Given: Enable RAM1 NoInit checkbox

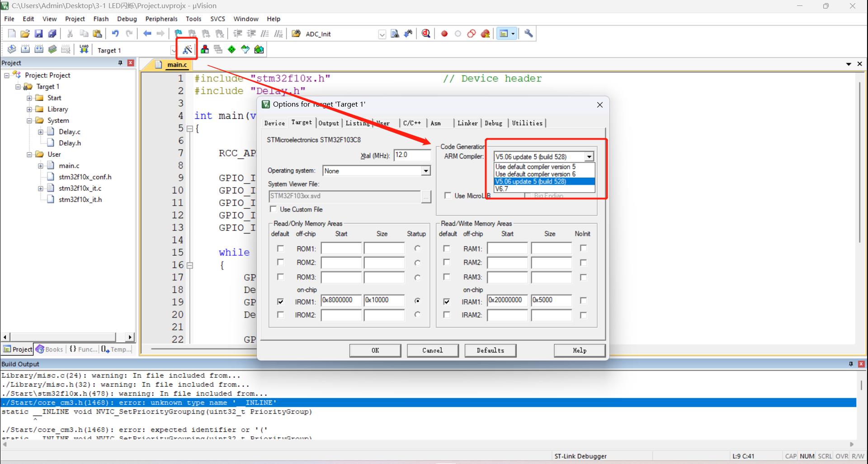Looking at the screenshot, I should 583,248.
